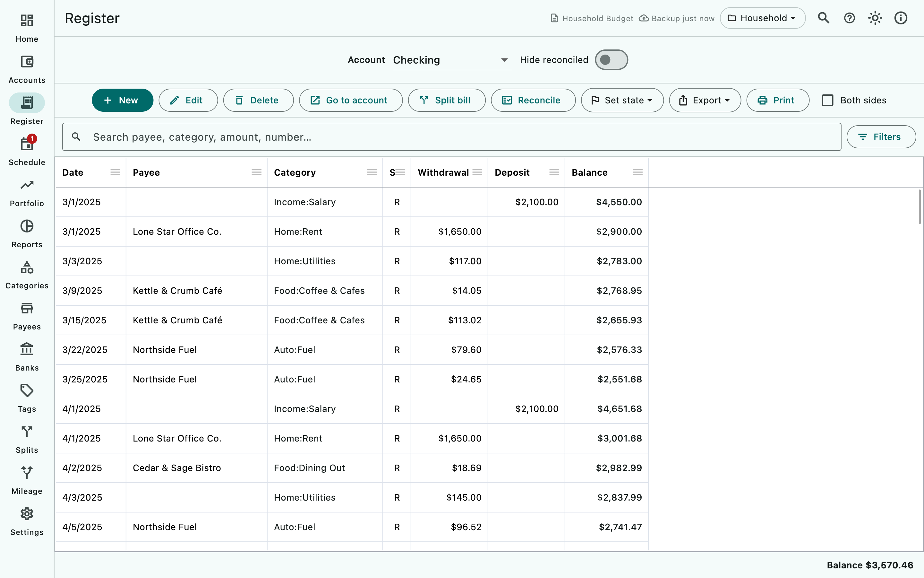Open the help question mark icon
Screen dimensions: 924x578
849,18
